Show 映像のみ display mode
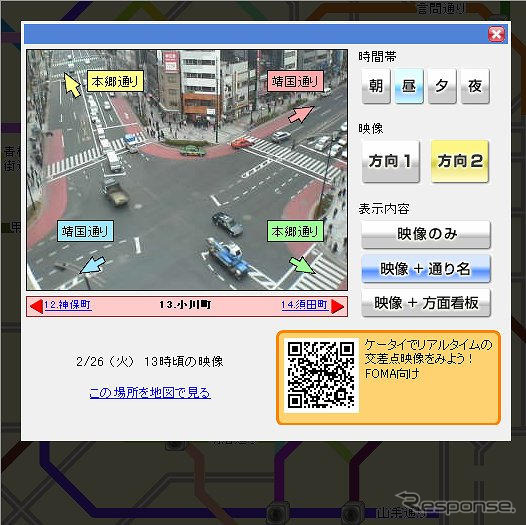526x525 pixels. coord(426,234)
